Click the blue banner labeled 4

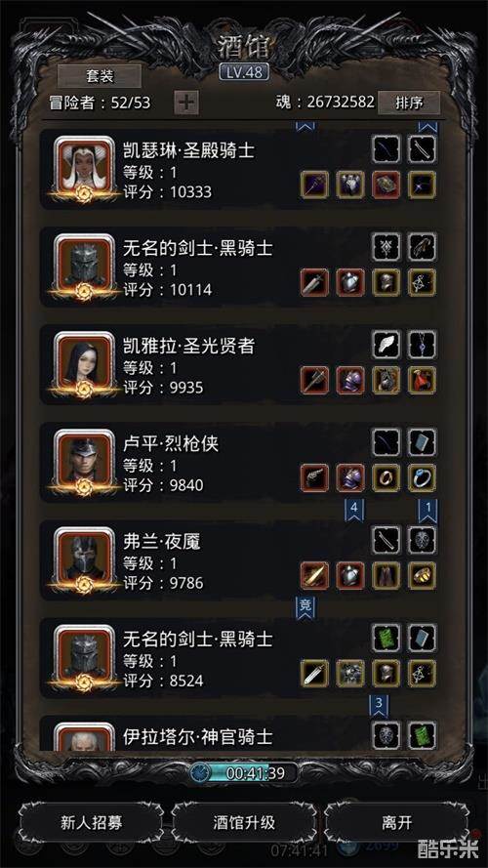(354, 510)
